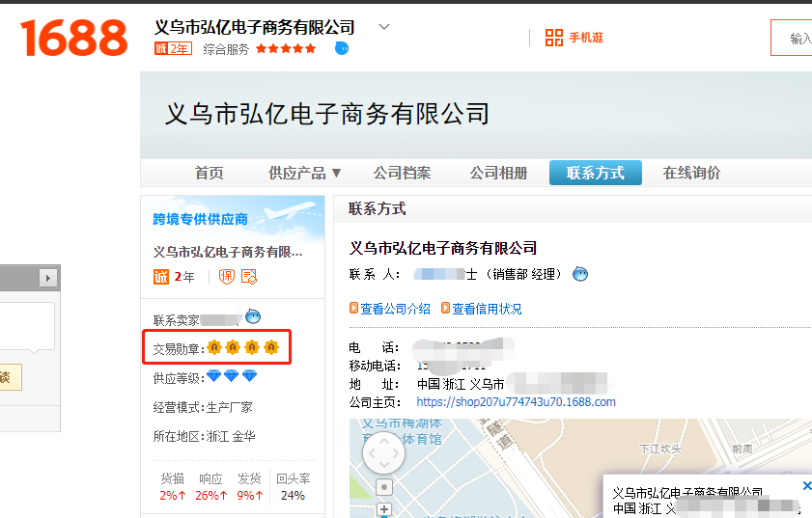Click 所在地区:浙江 金华 text
The image size is (812, 518).
pos(204,436)
